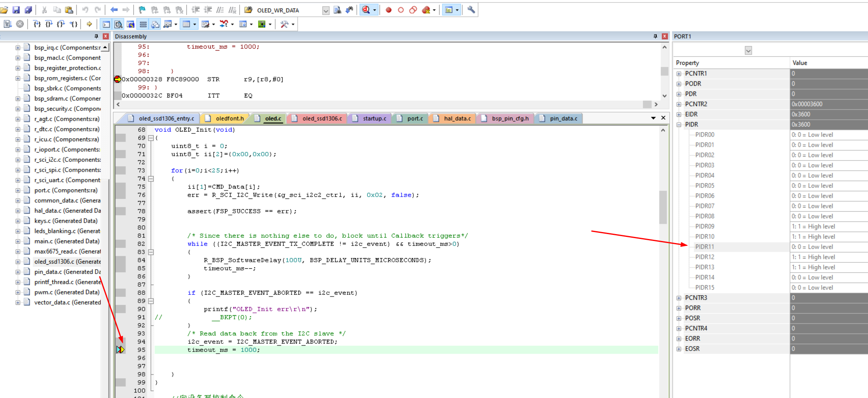
Task: Click the Save All icon
Action: pyautogui.click(x=28, y=10)
